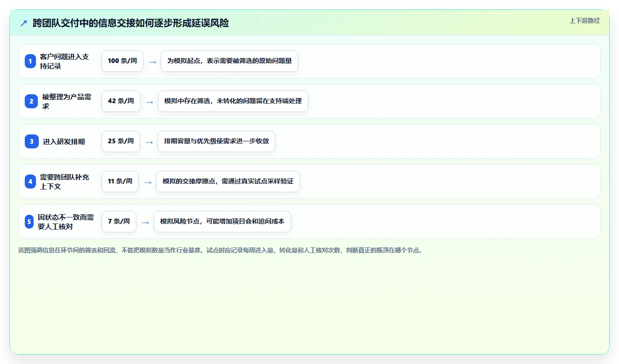
Task: Click the arrow after 7 条/周
Action: pos(145,222)
